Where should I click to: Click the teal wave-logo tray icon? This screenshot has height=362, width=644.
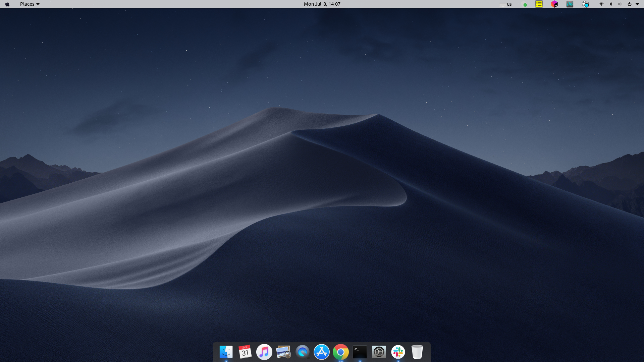(x=570, y=4)
